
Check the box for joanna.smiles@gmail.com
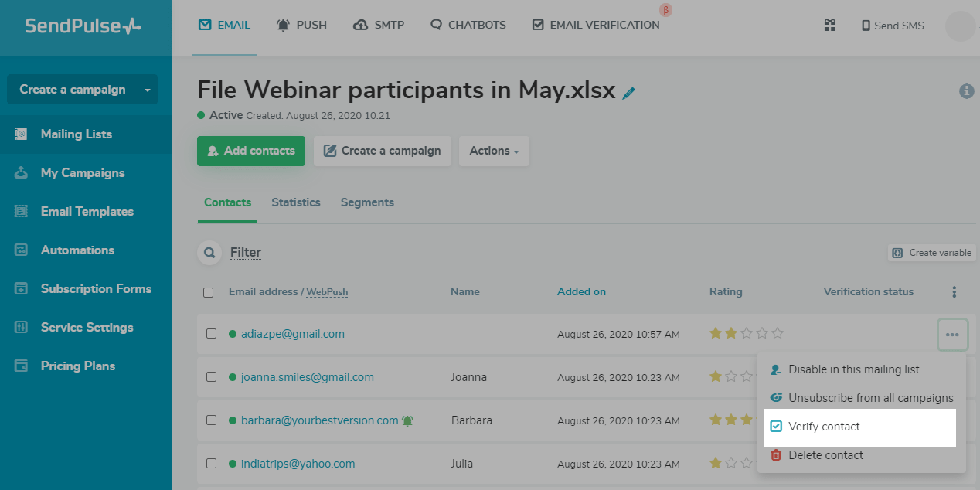[212, 377]
